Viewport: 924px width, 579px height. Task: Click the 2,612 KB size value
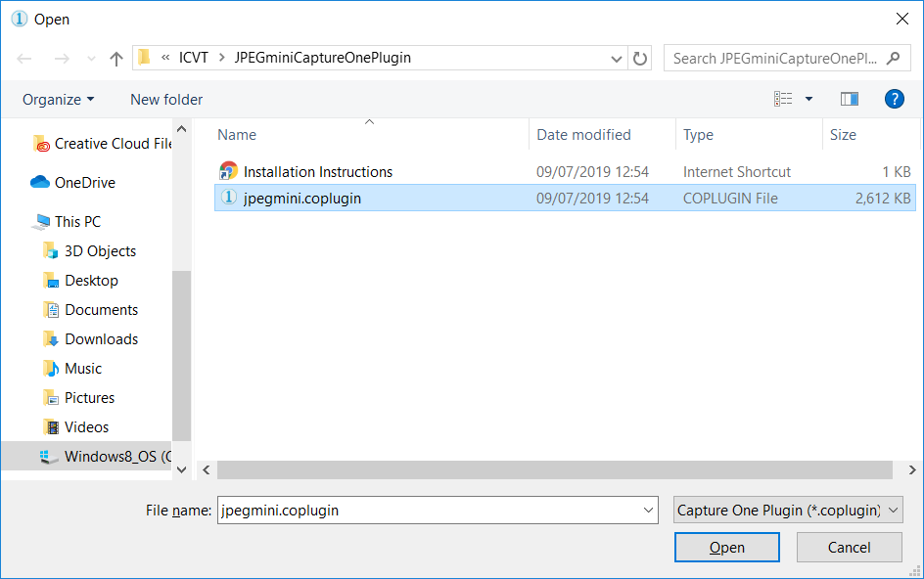point(883,199)
